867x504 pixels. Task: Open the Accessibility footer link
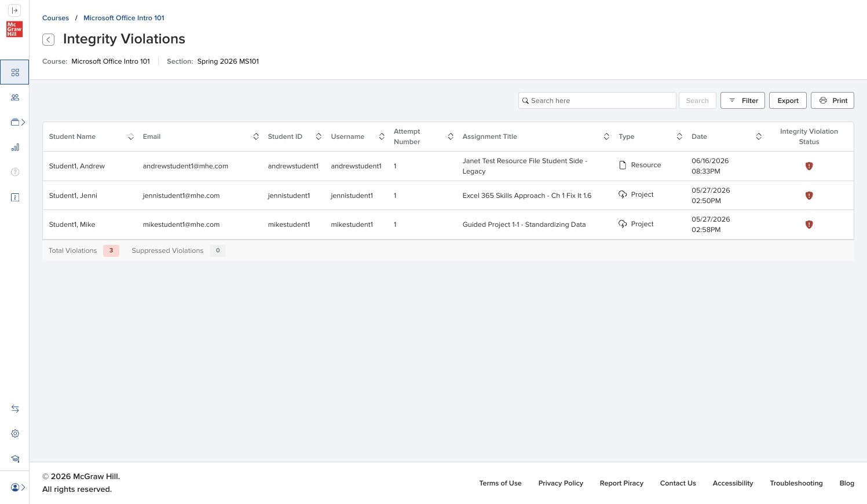tap(733, 483)
